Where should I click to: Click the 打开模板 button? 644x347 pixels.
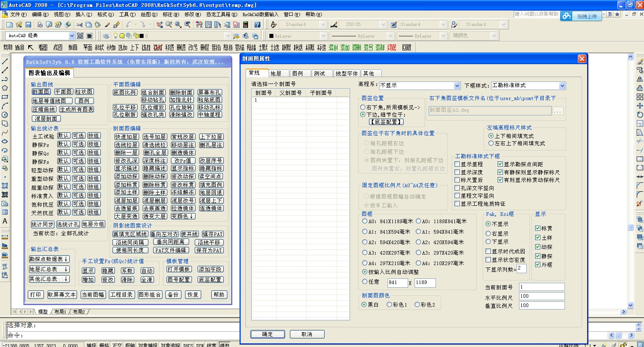(x=179, y=269)
